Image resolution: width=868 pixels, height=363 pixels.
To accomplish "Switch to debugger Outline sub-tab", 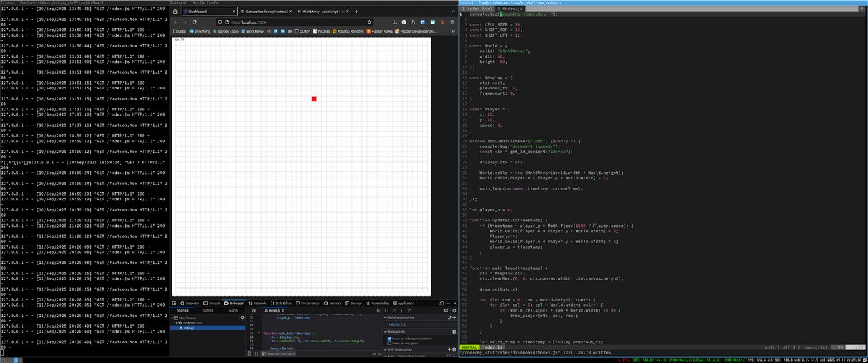I will (x=208, y=310).
